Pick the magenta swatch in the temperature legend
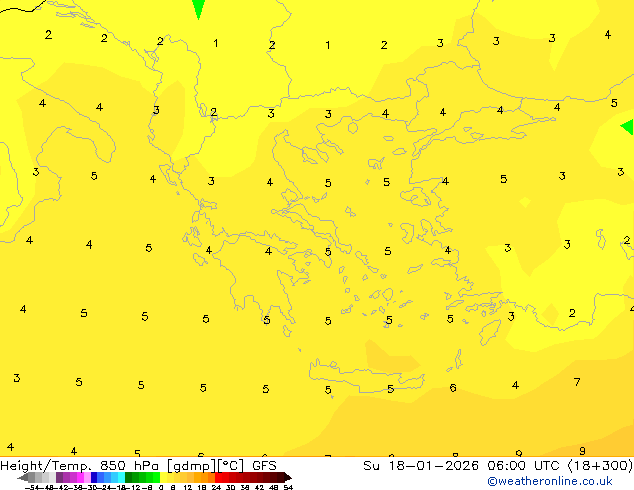Screen dimensions: 634x490 click(x=80, y=478)
